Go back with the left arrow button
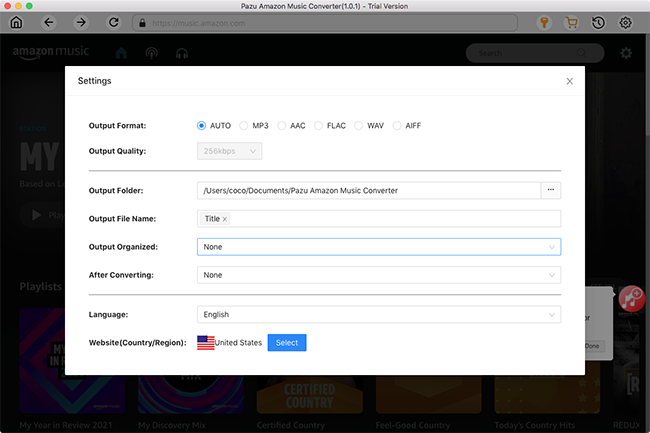This screenshot has height=433, width=650. [x=49, y=22]
